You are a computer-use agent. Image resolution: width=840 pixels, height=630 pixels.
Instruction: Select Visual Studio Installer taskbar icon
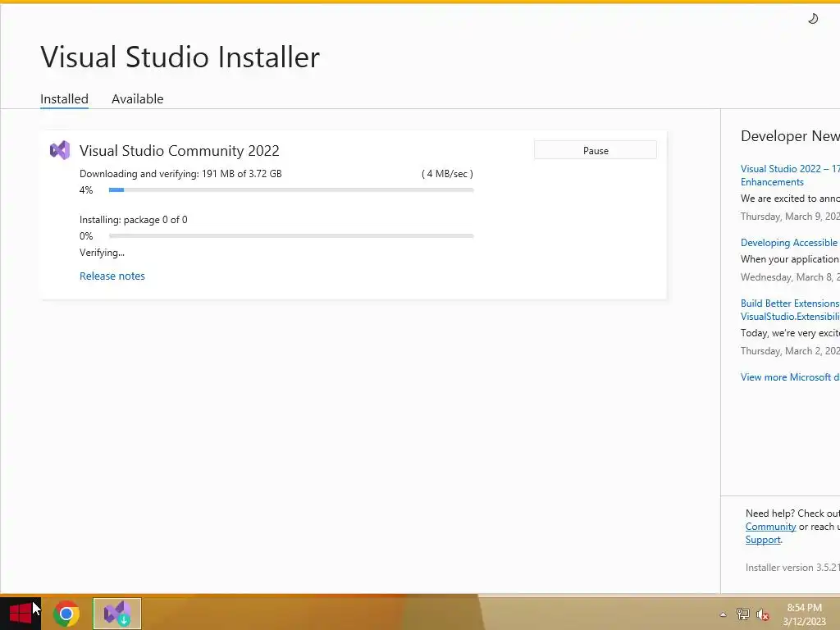pos(117,614)
